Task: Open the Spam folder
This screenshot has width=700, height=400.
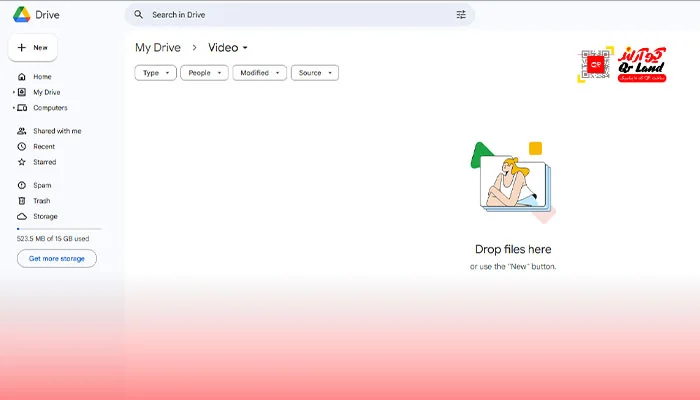Action: [41, 185]
